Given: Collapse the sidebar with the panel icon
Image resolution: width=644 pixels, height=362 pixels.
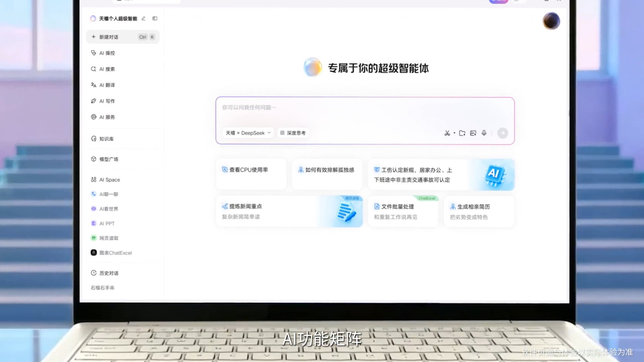Looking at the screenshot, I should pos(155,19).
